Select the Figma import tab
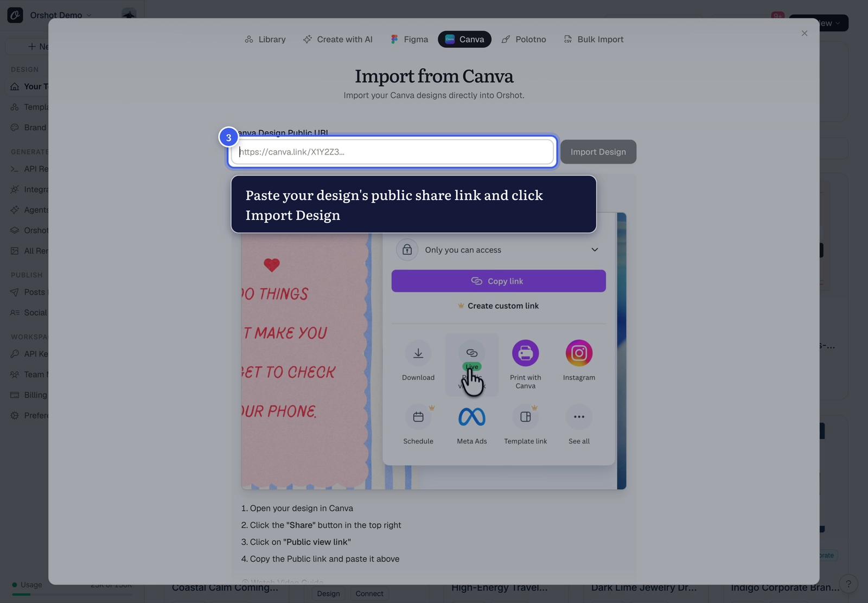Screen dimensions: 868x603 [x=409, y=39]
